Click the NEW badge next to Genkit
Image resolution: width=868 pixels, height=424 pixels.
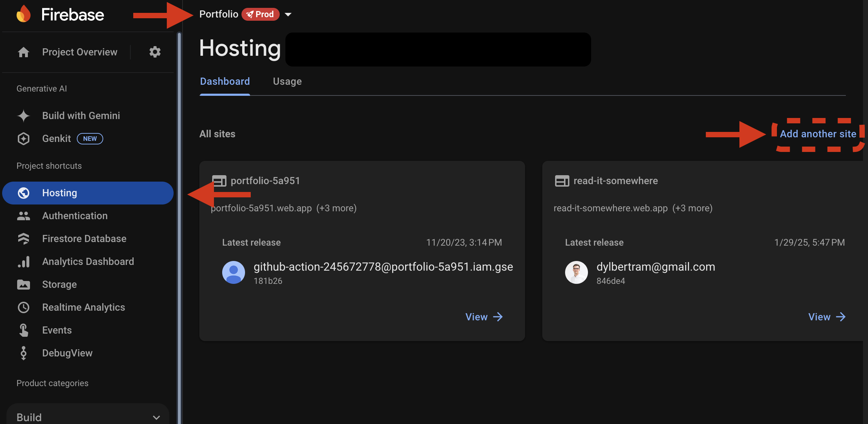(90, 139)
